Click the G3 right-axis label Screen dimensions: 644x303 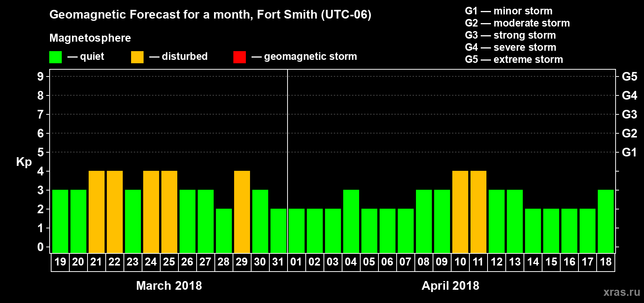click(630, 114)
